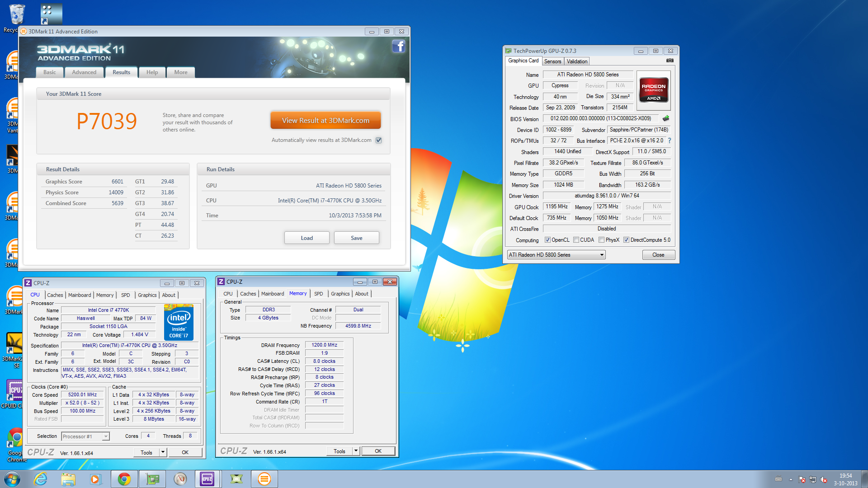
Task: Click the BIOS save chip icon in GPU-Z
Action: [x=666, y=118]
